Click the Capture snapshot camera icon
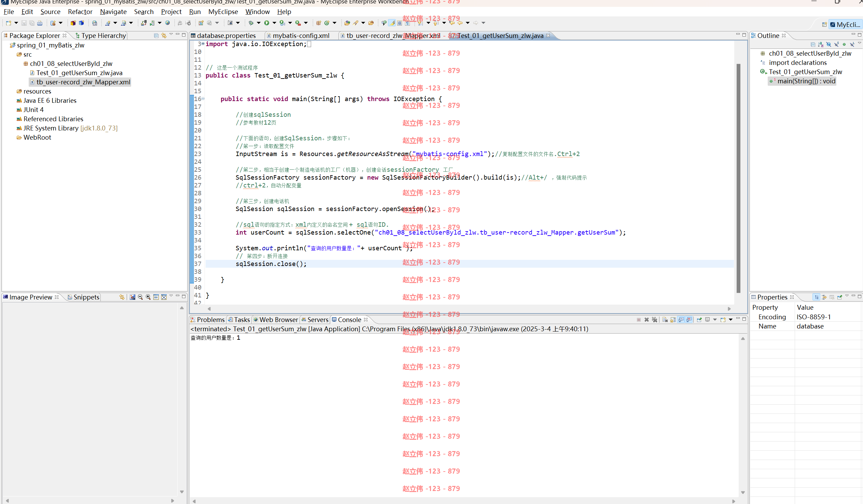This screenshot has width=863, height=504. pos(230,23)
